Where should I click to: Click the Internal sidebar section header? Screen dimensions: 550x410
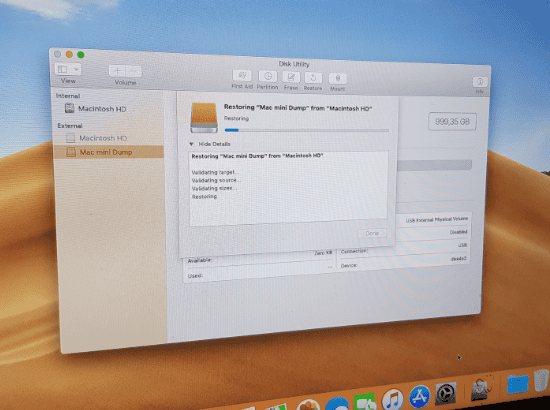[x=68, y=96]
